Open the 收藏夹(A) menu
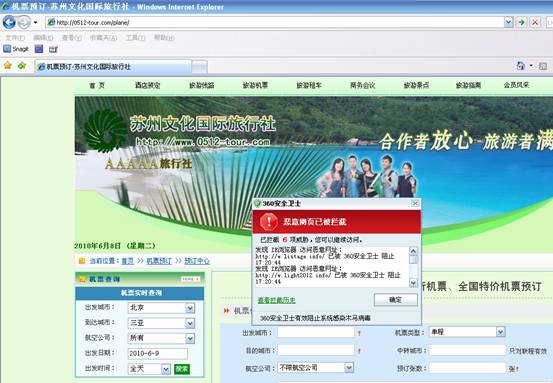The image size is (553, 383). pyautogui.click(x=103, y=38)
